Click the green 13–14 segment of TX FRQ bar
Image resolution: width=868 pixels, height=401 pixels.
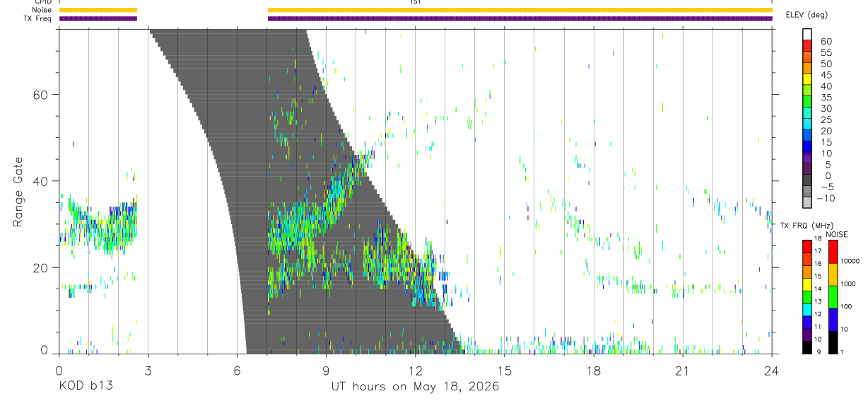click(x=807, y=296)
